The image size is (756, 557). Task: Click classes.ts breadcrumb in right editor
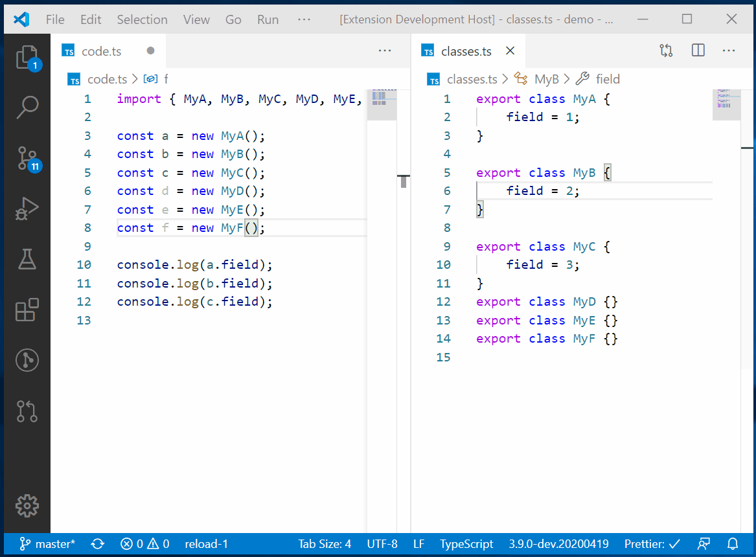(472, 79)
